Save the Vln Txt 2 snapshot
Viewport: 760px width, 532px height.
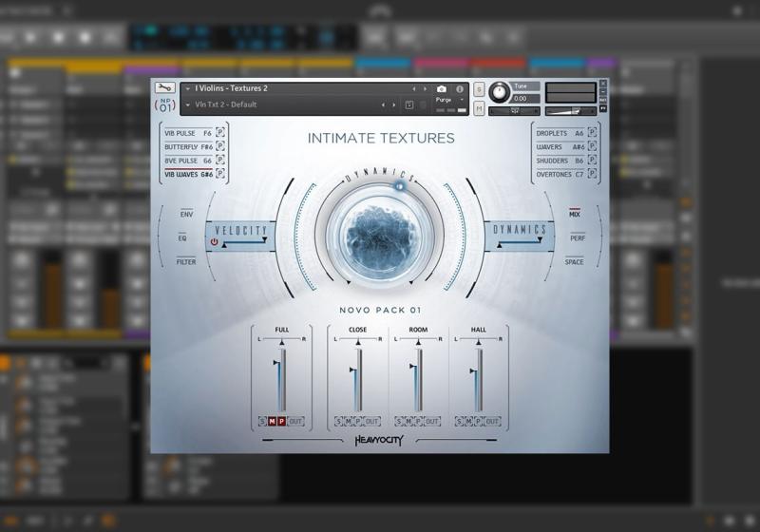[x=409, y=104]
